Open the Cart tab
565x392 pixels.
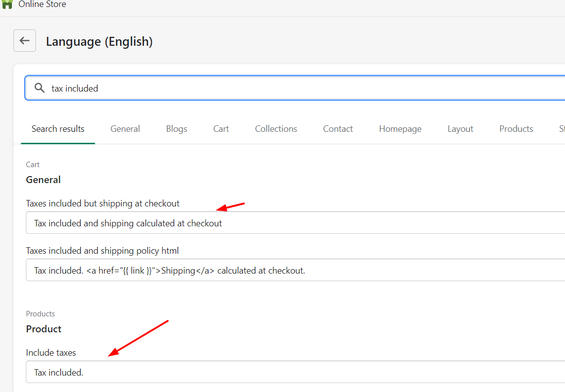(x=221, y=129)
